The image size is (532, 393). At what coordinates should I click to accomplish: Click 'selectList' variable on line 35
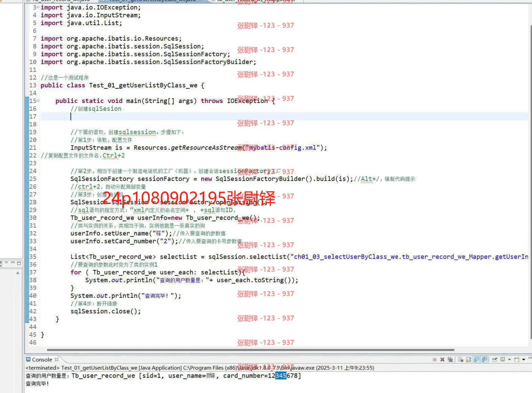point(178,257)
